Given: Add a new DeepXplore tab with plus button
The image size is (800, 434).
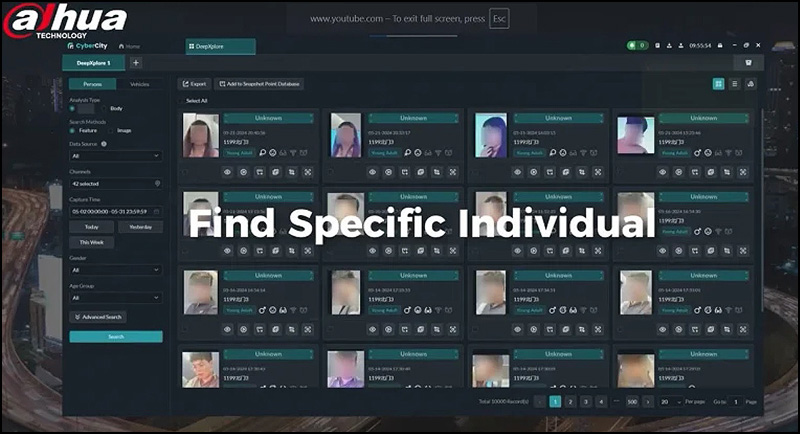Looking at the screenshot, I should [x=136, y=63].
